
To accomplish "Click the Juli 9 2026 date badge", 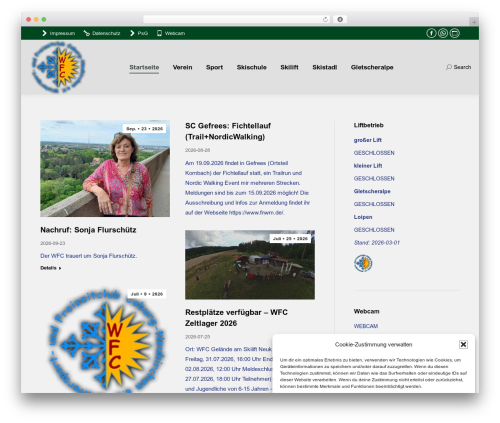I will pyautogui.click(x=147, y=294).
